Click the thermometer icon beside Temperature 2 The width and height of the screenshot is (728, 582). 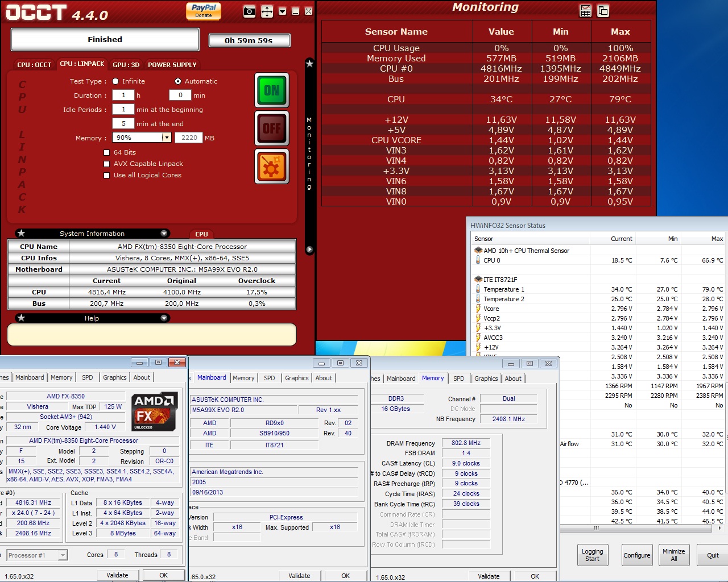[478, 299]
